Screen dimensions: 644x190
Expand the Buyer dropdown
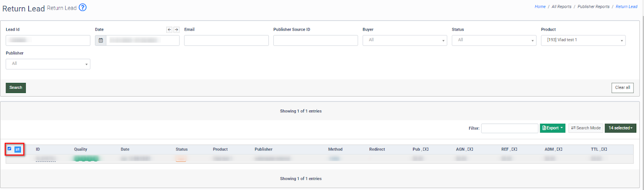click(405, 40)
